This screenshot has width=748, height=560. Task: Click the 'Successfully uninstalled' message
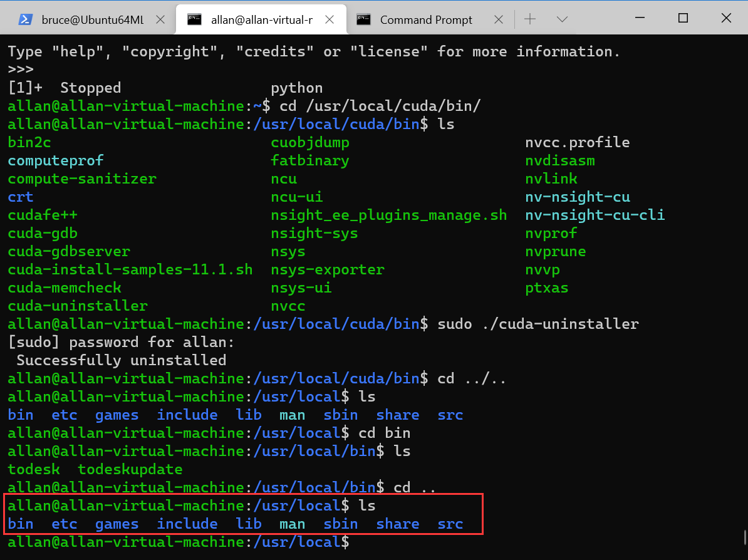tap(121, 360)
